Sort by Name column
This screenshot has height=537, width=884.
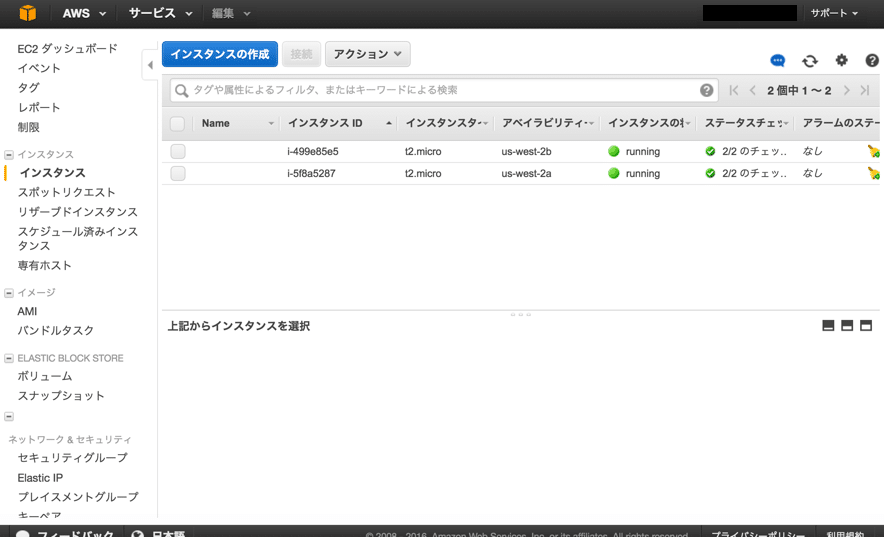pos(236,123)
